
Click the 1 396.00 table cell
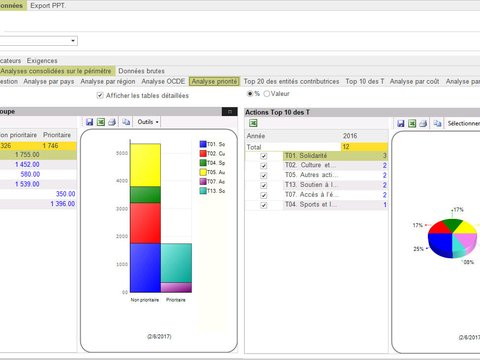tap(63, 203)
